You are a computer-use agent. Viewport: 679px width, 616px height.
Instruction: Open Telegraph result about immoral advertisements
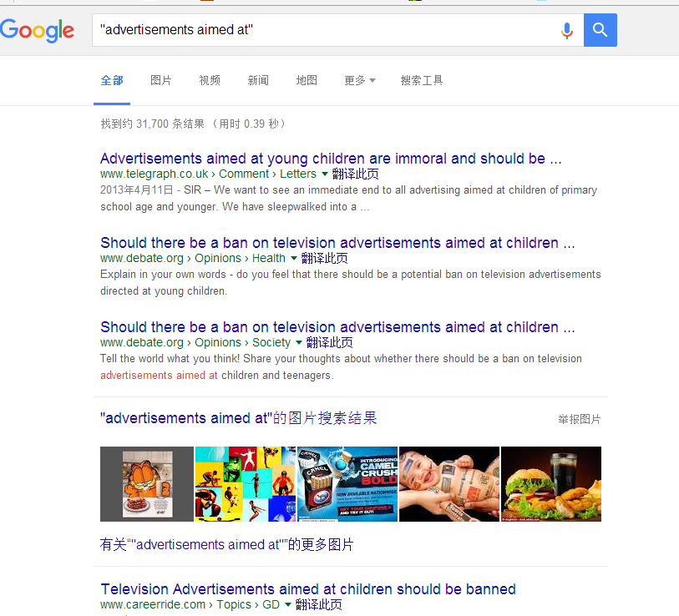tap(331, 159)
